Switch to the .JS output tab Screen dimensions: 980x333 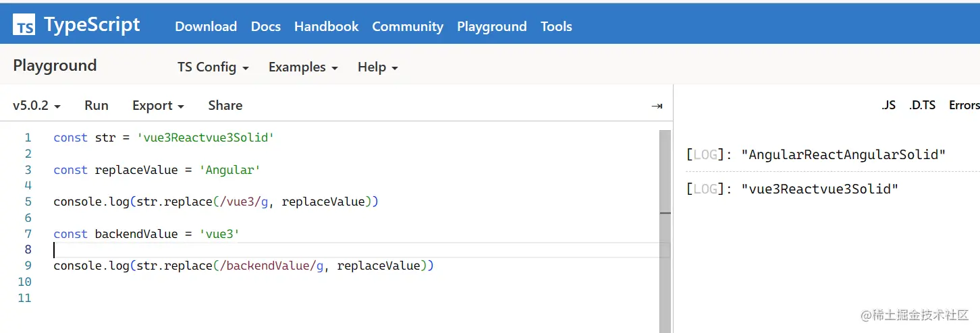pos(888,105)
